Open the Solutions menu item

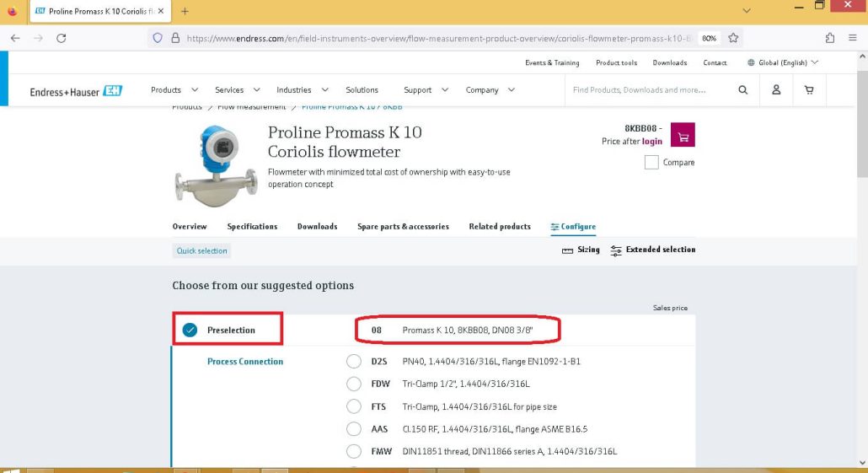(362, 89)
